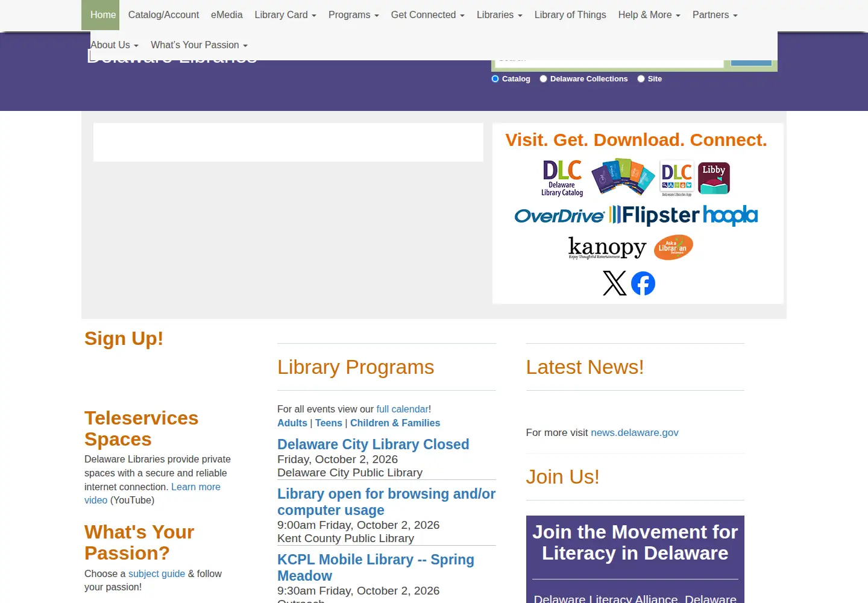Click the Flipster logo
868x603 pixels.
[x=654, y=215]
